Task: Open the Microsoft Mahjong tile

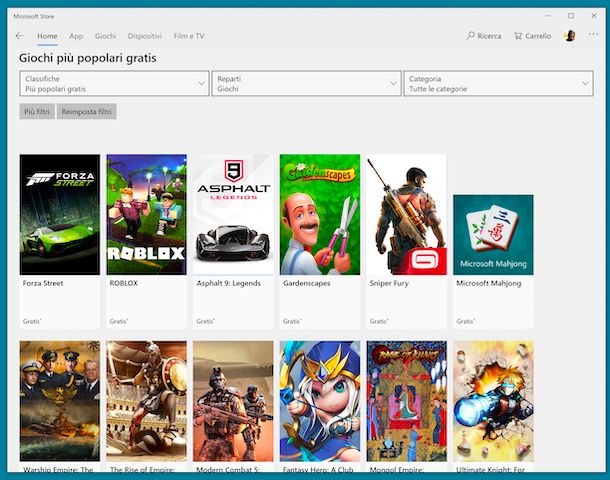Action: click(493, 235)
